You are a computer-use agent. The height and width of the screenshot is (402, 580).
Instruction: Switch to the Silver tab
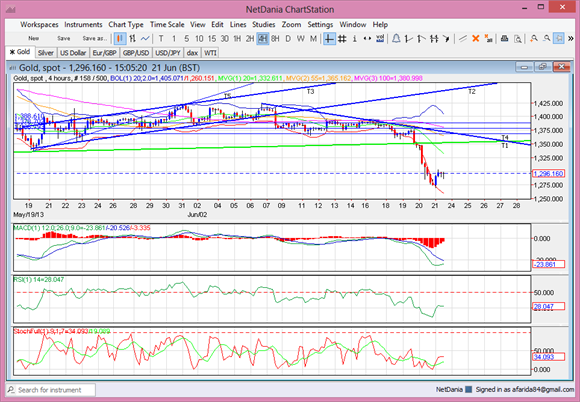point(46,53)
